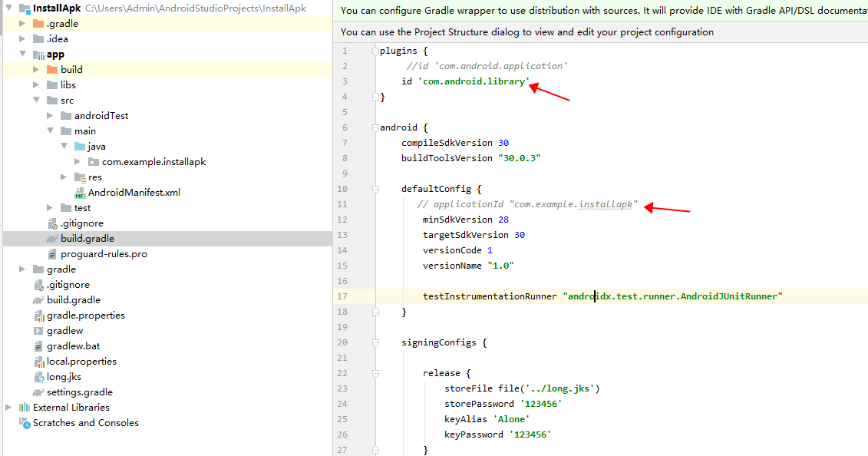Collapse the src folder arrow
The height and width of the screenshot is (456, 868).
(37, 100)
